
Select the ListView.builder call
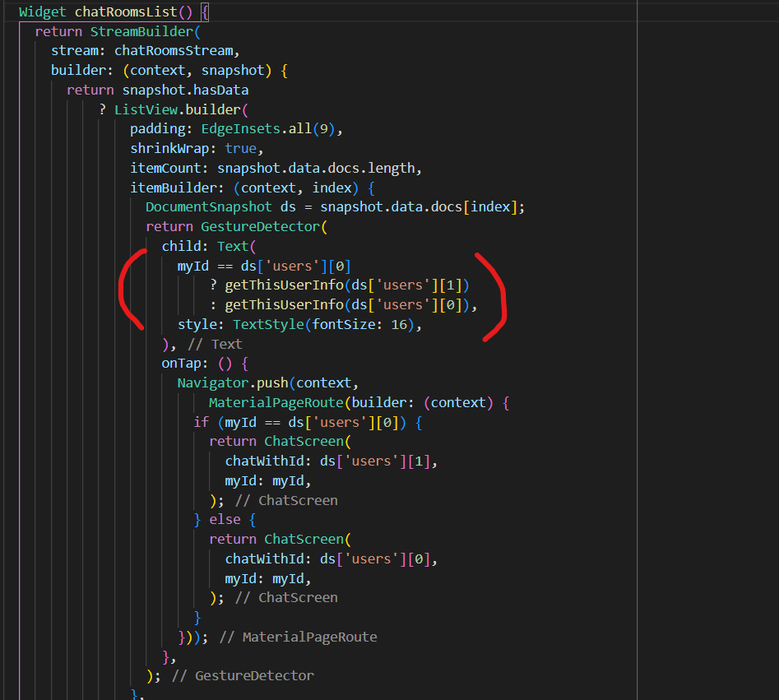178,109
